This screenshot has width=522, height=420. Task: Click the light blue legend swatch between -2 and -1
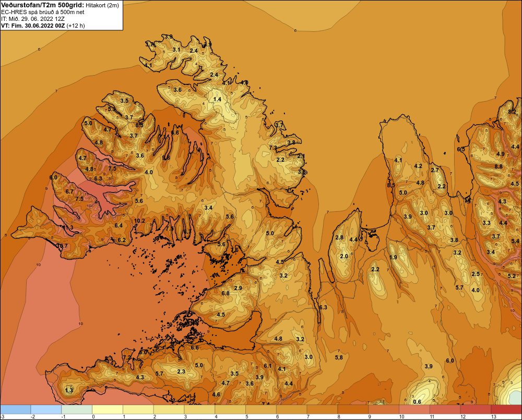(x=46, y=410)
